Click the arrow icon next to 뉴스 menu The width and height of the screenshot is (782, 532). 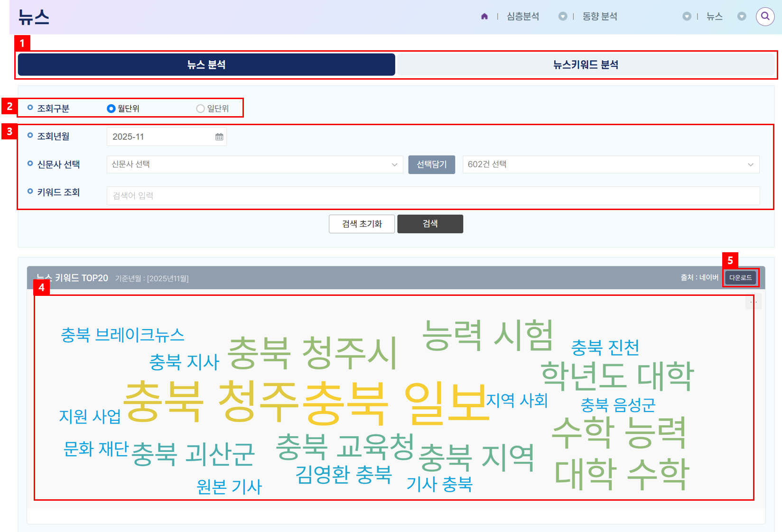[742, 17]
